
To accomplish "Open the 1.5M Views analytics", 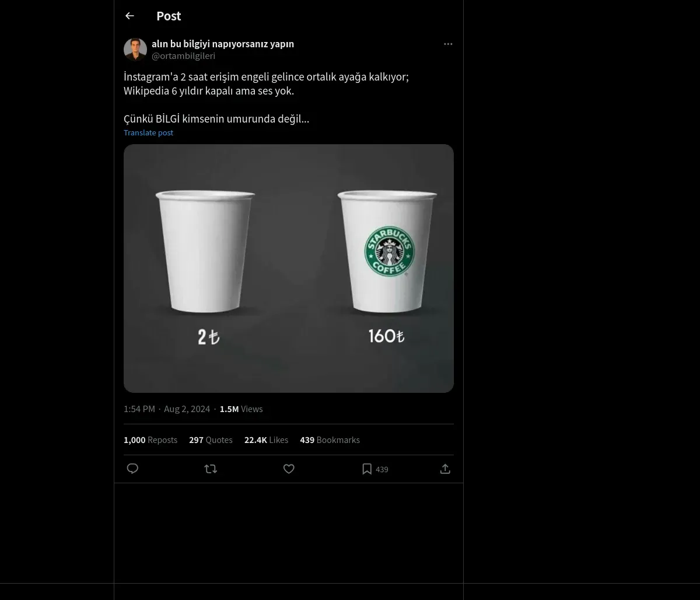I will pyautogui.click(x=241, y=409).
